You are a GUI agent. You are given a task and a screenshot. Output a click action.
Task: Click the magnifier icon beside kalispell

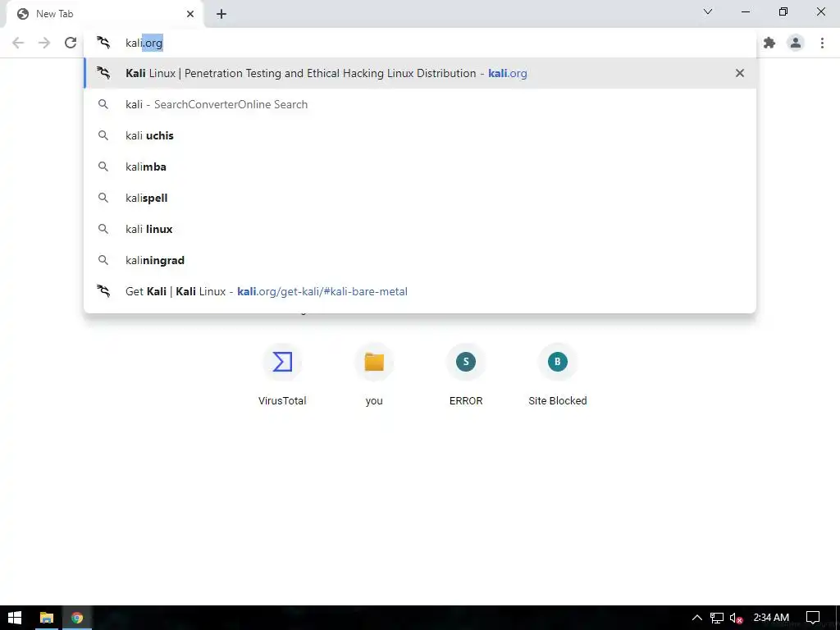[103, 198]
